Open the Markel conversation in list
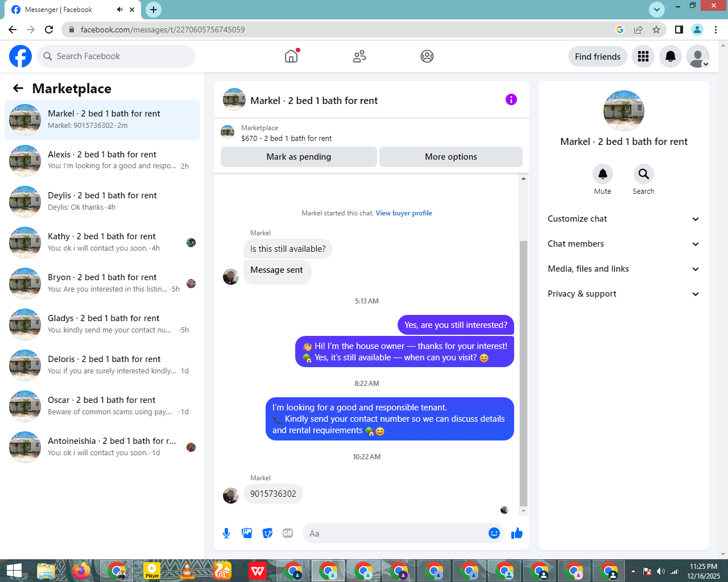 click(x=102, y=120)
